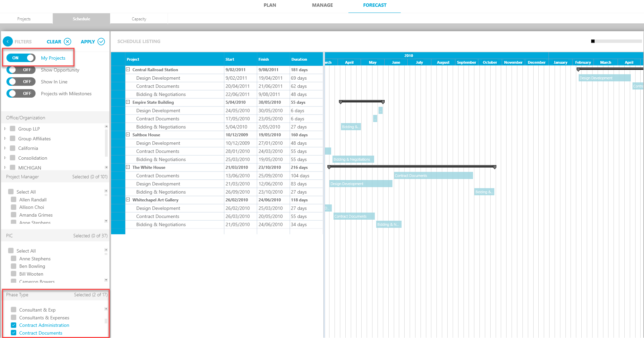
Task: Expand the Group Affiliates tree item
Action: [x=5, y=138]
